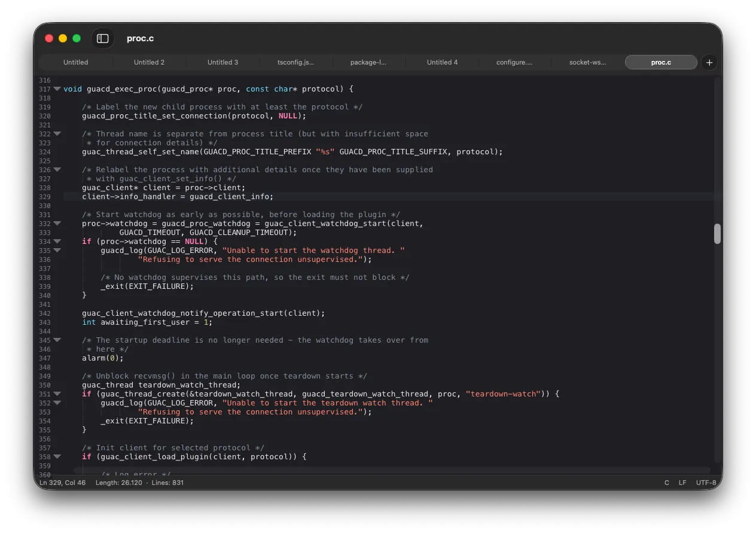756x534 pixels.
Task: Open the package-l... tab
Action: (x=368, y=62)
